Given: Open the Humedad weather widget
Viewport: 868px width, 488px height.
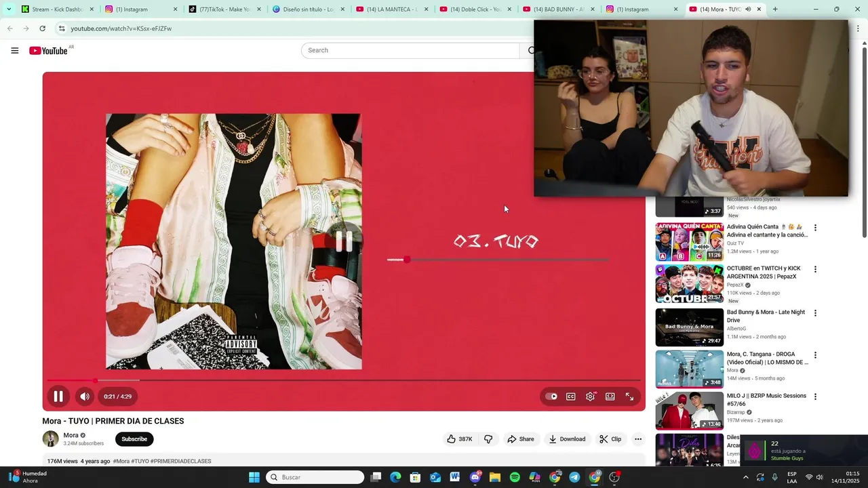Looking at the screenshot, I should pos(28,477).
